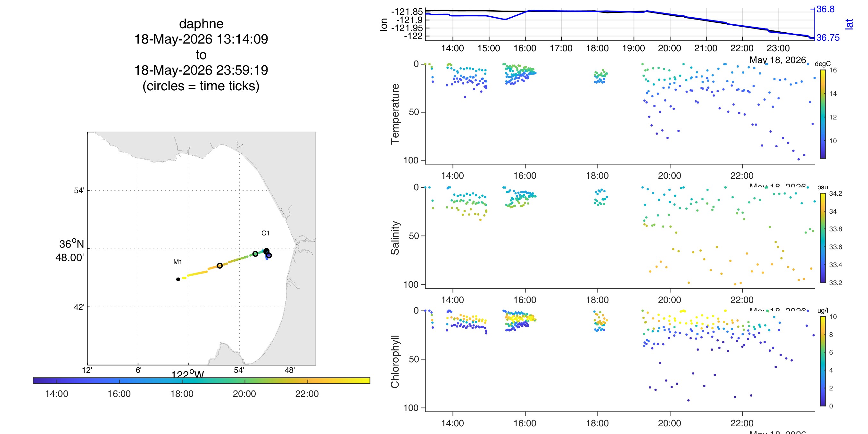Click the 16:00 tick under Chlorophyll plot

click(525, 423)
